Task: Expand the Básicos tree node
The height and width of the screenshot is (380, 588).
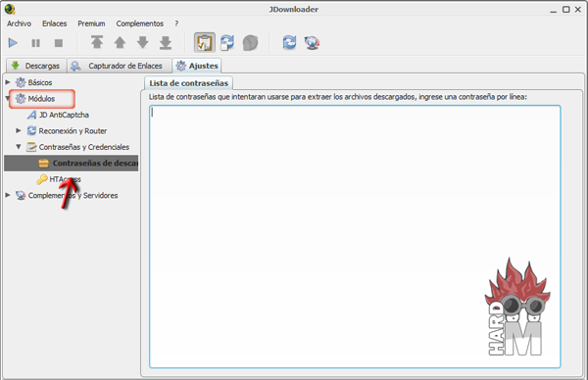Action: [8, 82]
